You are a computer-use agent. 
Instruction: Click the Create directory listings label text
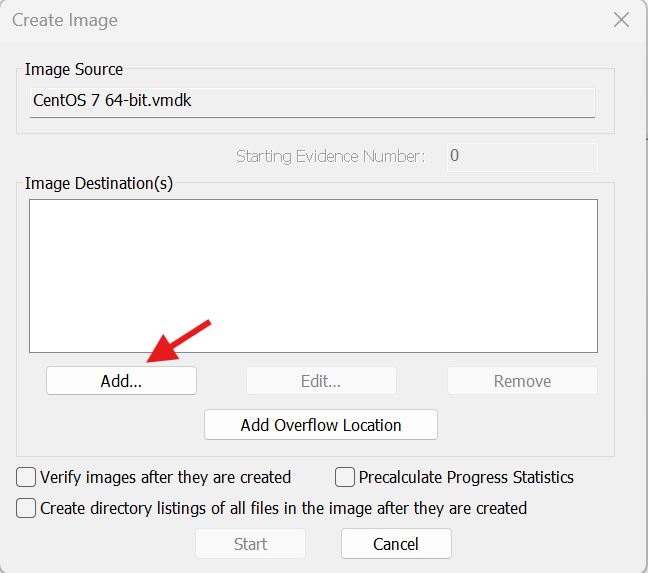[x=283, y=508]
